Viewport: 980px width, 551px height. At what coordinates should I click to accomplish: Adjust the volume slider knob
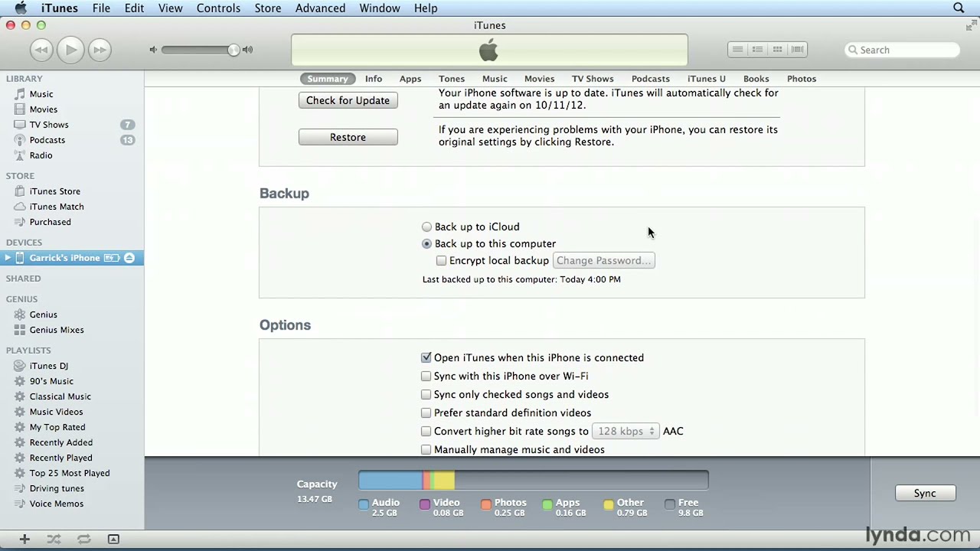tap(234, 50)
